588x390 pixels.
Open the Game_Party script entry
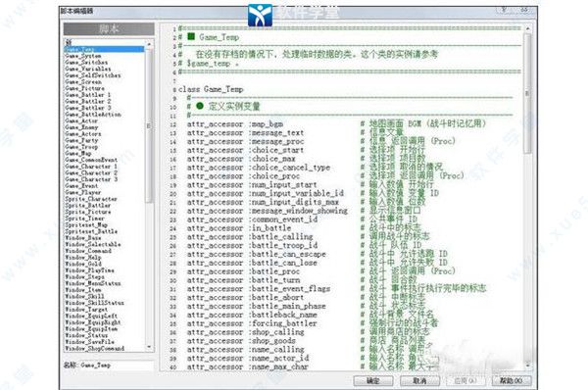click(81, 140)
